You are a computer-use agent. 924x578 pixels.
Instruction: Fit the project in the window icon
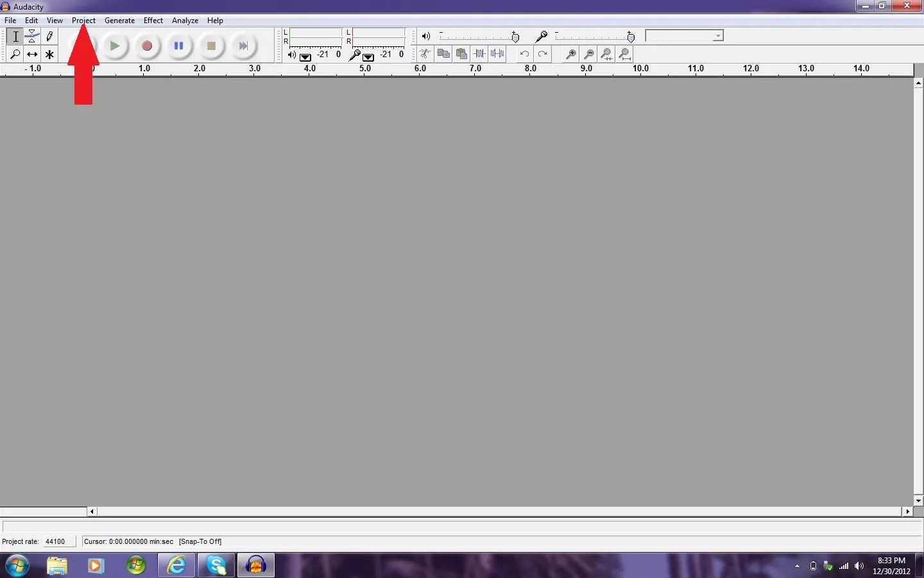point(624,54)
